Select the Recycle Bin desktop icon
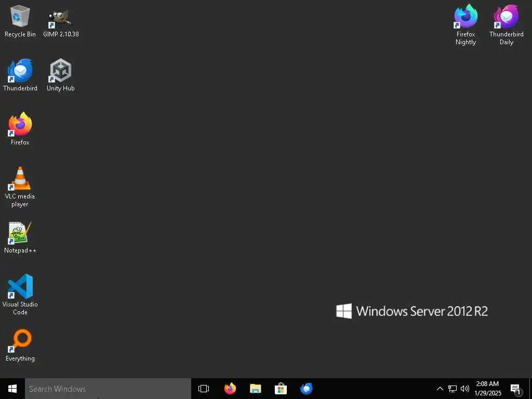Viewport: 532px width, 399px height. [20, 21]
